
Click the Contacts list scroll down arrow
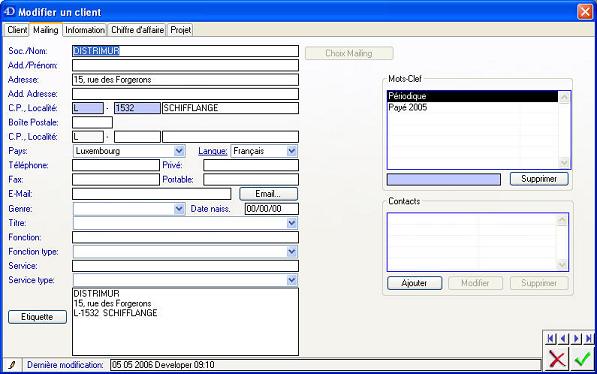coord(562,265)
